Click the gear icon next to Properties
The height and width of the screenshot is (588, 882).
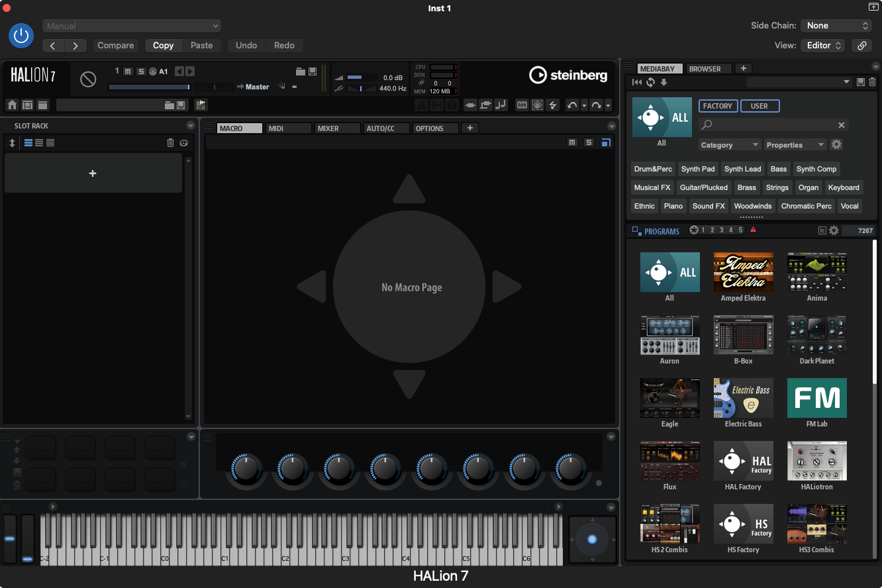pyautogui.click(x=836, y=144)
